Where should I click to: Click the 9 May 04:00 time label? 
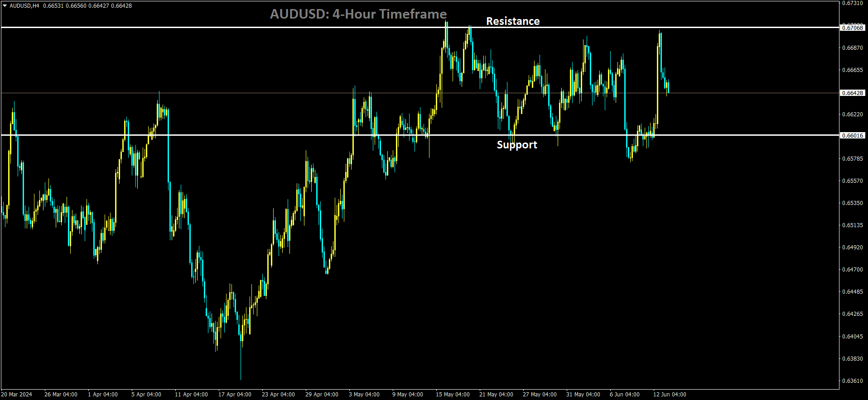(x=408, y=395)
